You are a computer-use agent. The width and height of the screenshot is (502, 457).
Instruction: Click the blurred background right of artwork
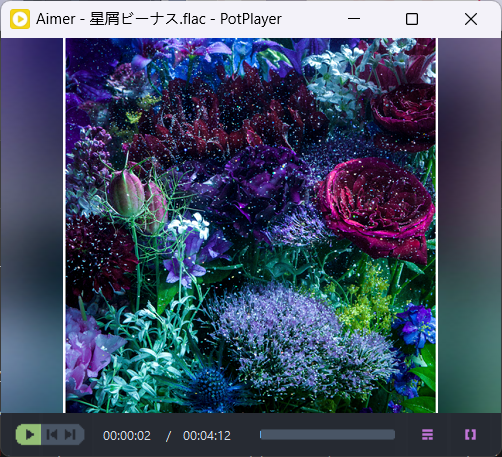pos(469,225)
